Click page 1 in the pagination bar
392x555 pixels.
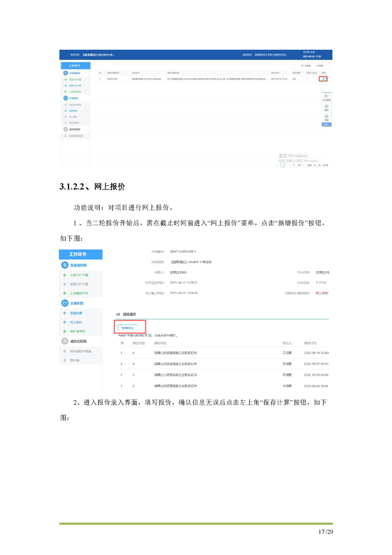[x=283, y=165]
